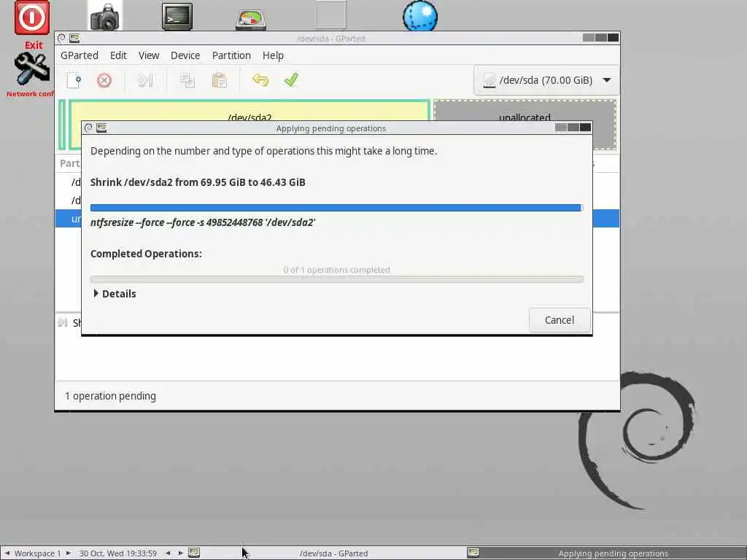Launch the terminal desktop icon
Image resolution: width=747 pixels, height=560 pixels.
point(177,17)
